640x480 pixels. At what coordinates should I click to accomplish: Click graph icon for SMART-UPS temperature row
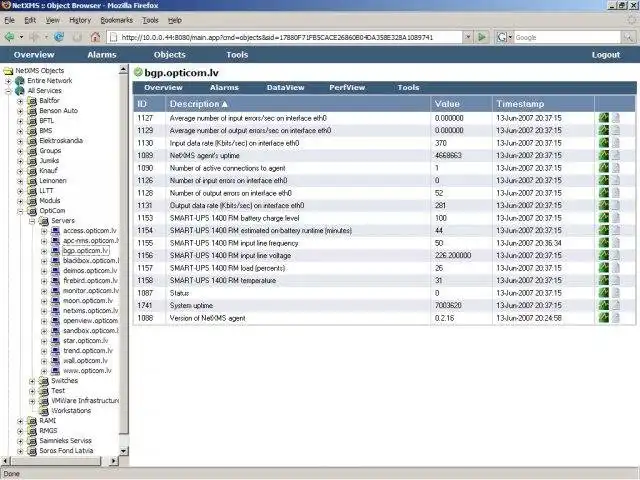click(x=603, y=280)
